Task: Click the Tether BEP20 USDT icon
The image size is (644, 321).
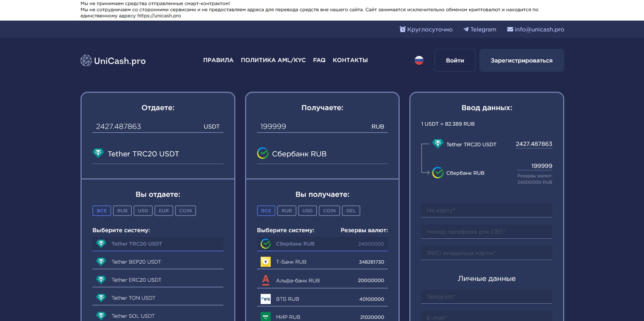Action: click(x=101, y=261)
